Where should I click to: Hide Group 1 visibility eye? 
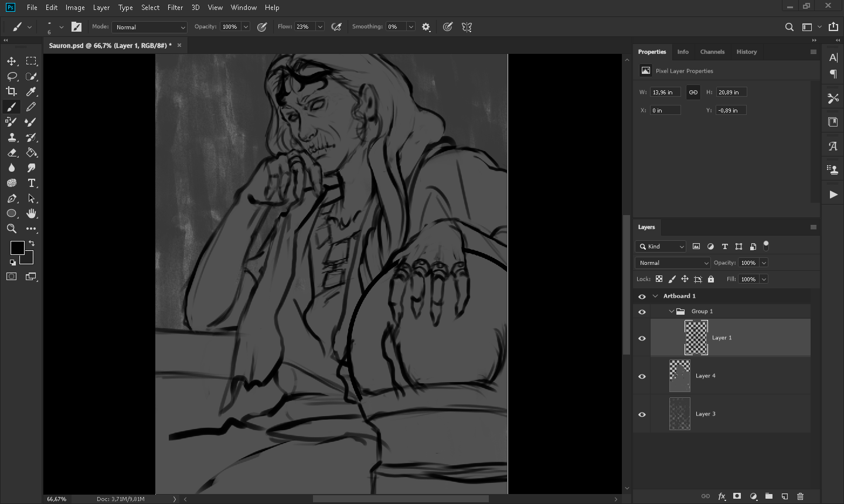click(x=642, y=312)
